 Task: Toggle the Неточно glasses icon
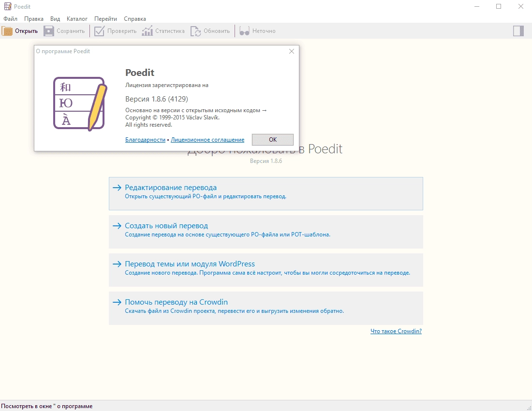(x=244, y=31)
